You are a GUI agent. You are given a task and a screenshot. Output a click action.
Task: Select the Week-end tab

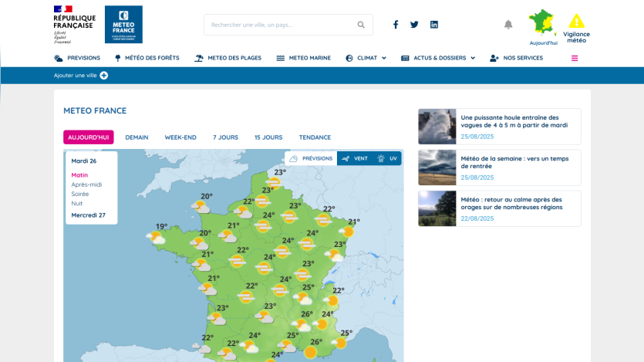click(180, 137)
